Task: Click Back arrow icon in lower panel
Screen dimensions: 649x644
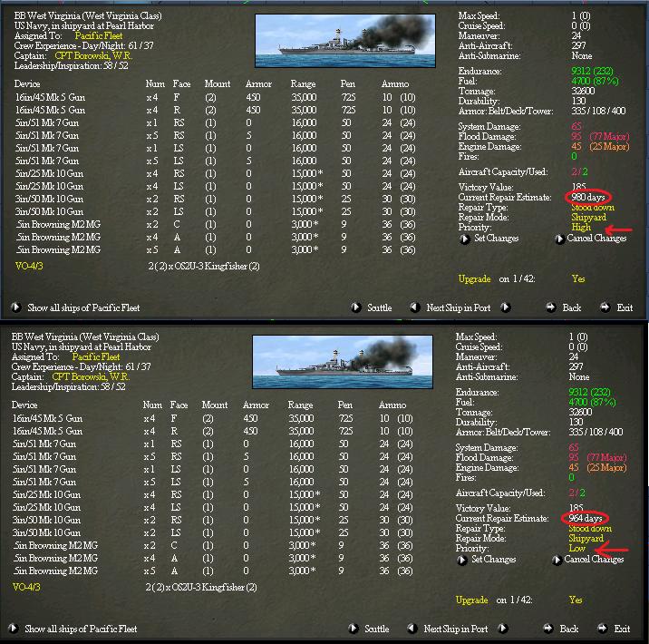Action: [548, 629]
